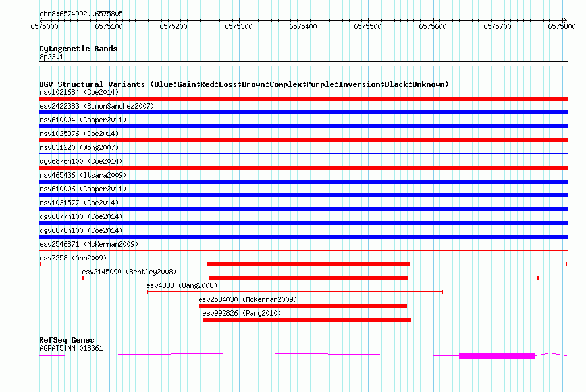Click the AGPAT5 magenta exon block
Image resolution: width=586 pixels, height=392 pixels.
coord(496,356)
